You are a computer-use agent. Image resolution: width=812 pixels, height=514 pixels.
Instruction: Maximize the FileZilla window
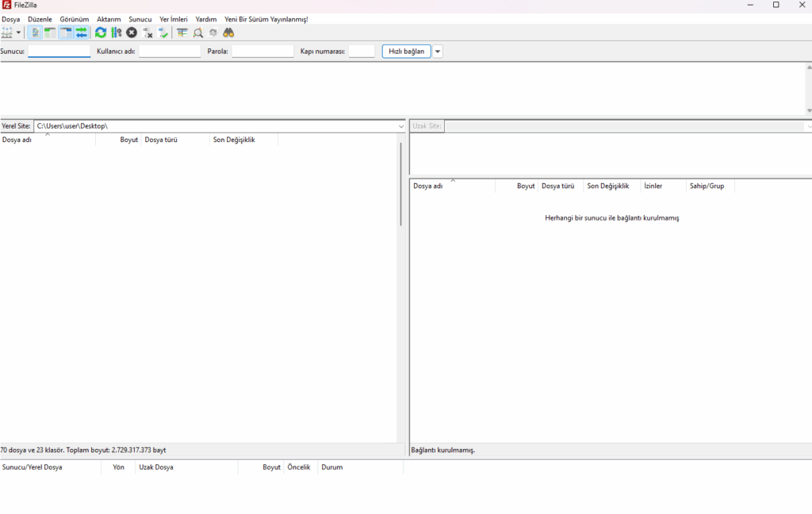(776, 6)
